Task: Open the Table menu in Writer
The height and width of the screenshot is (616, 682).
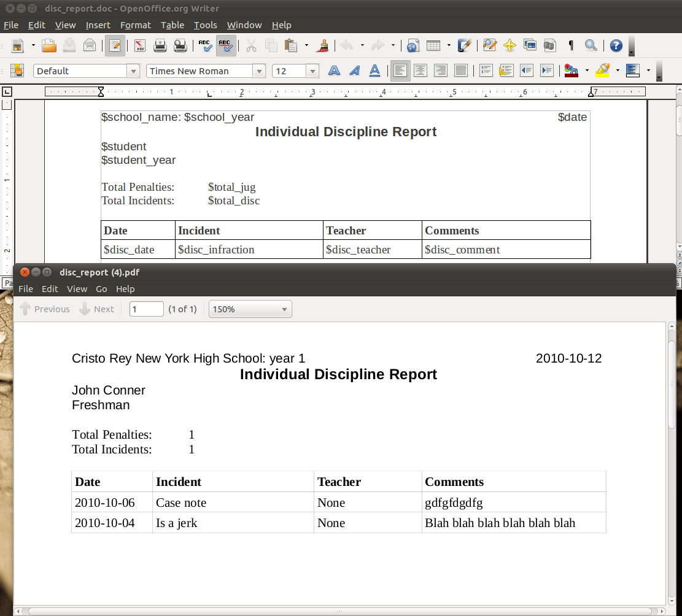Action: (x=172, y=25)
